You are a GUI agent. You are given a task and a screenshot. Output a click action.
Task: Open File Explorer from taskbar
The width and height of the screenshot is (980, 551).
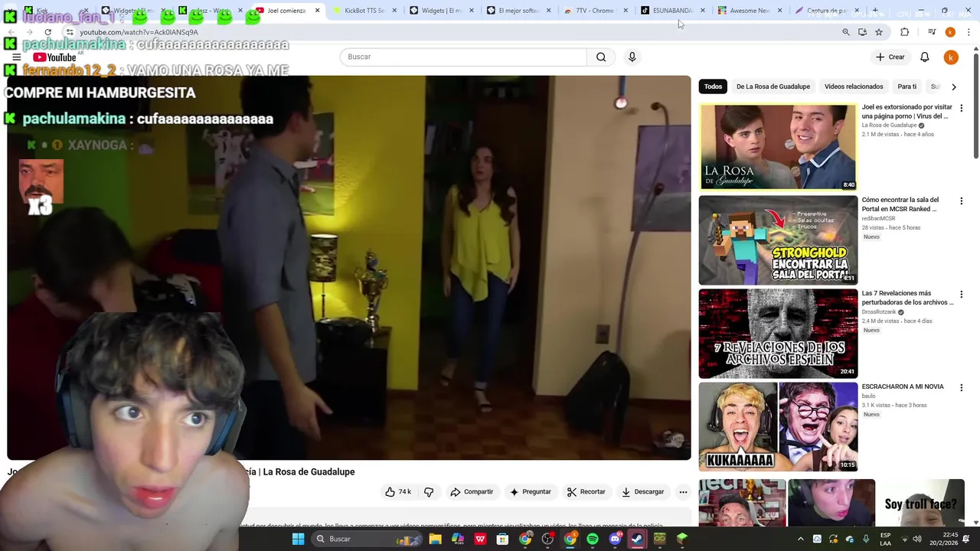pos(435,539)
